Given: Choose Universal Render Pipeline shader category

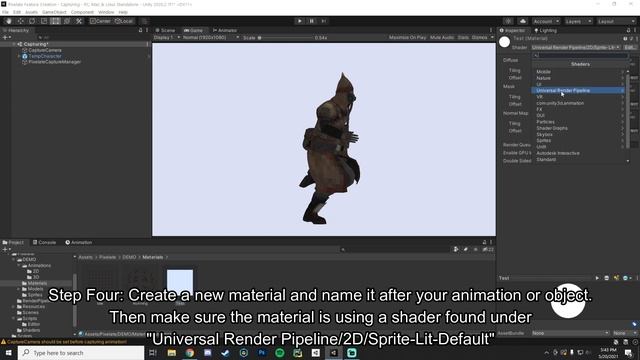Looking at the screenshot, I should pyautogui.click(x=578, y=90).
